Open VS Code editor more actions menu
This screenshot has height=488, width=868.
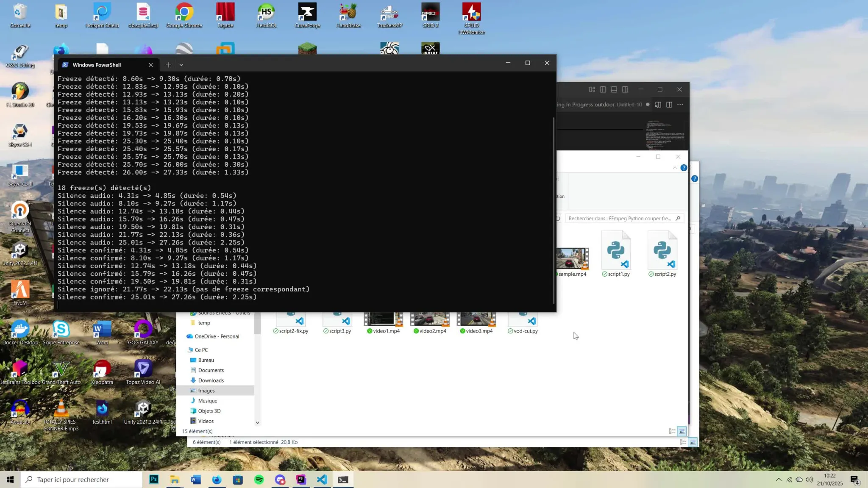(x=680, y=105)
